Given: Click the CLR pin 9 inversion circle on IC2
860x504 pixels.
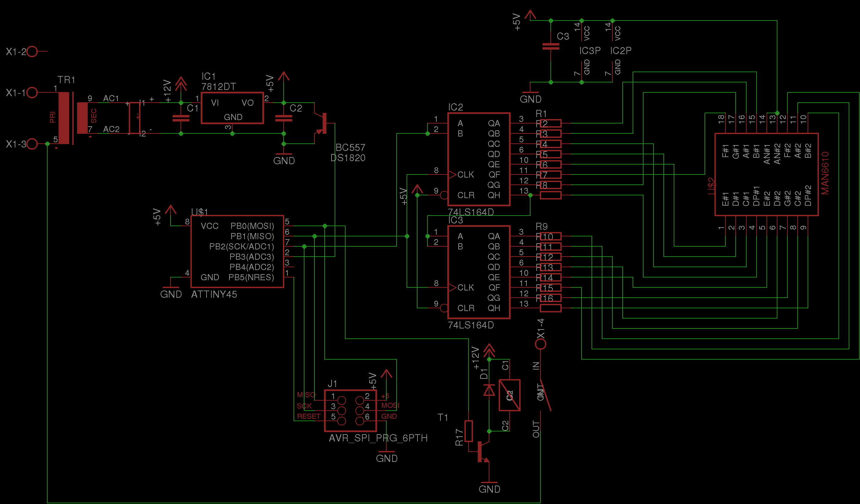Looking at the screenshot, I should coord(444,195).
